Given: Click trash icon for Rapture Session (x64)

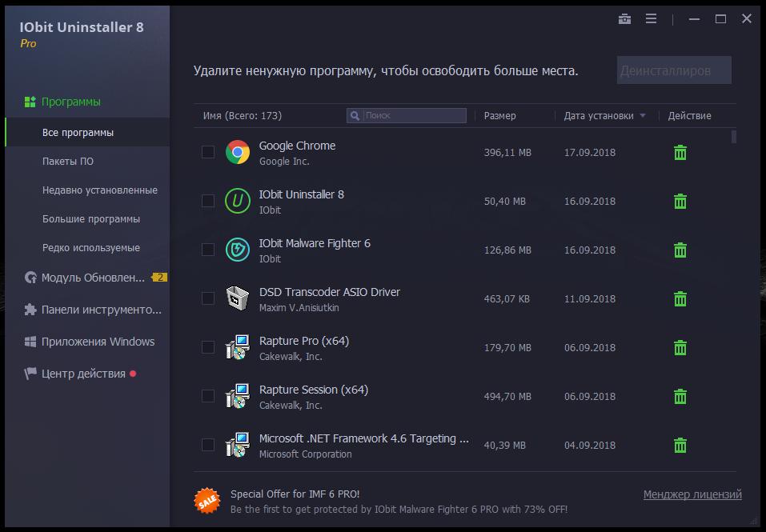Looking at the screenshot, I should coord(680,396).
